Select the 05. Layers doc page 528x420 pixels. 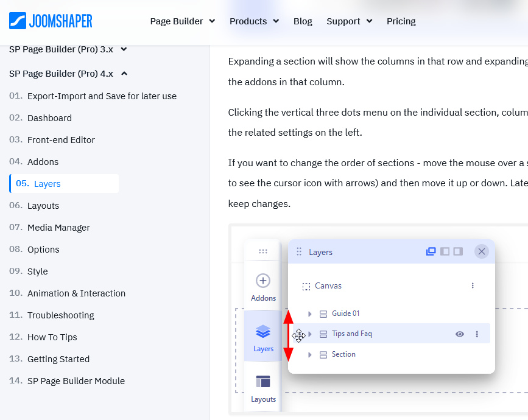64,183
